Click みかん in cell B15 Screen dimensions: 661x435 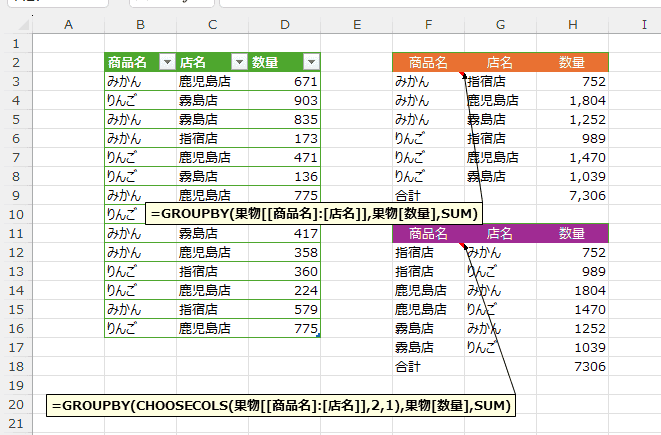point(140,309)
